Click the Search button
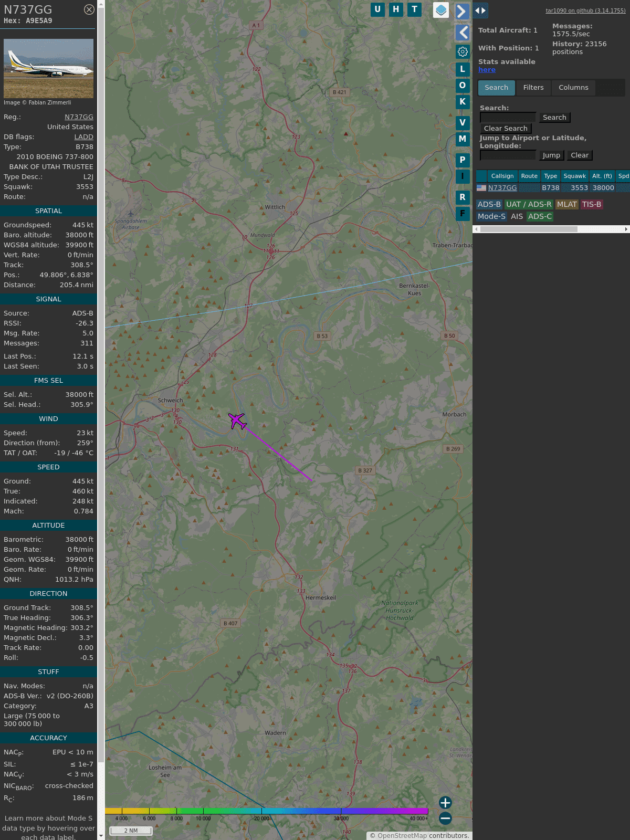 tap(554, 118)
